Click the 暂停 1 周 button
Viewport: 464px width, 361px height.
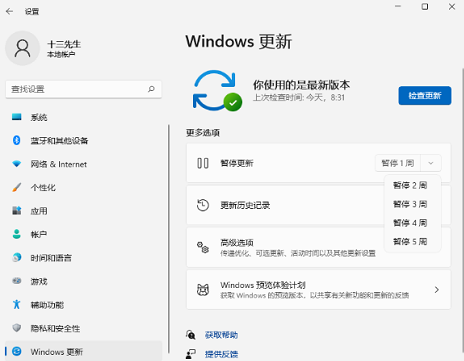click(398, 163)
